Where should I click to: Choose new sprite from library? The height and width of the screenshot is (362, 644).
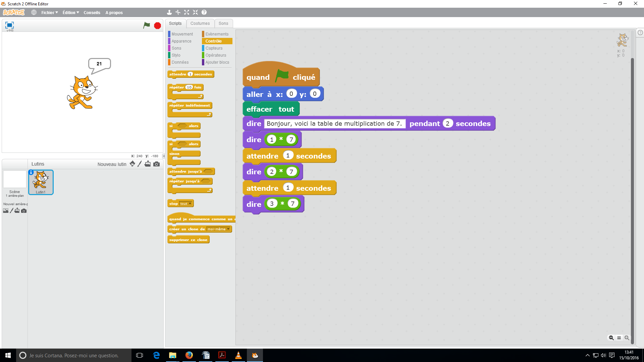(x=132, y=164)
